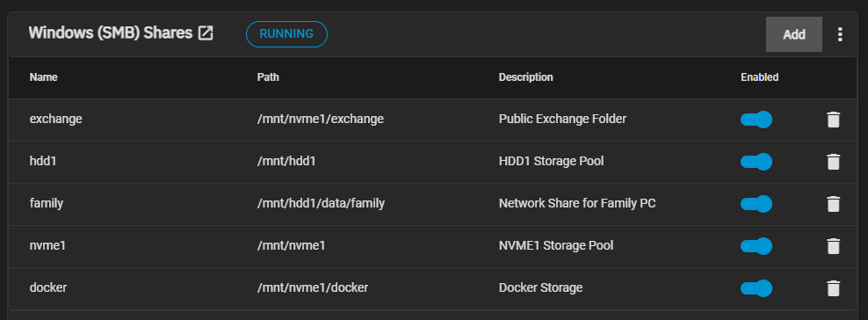
Task: Click the RUNNING service status badge
Action: point(286,33)
